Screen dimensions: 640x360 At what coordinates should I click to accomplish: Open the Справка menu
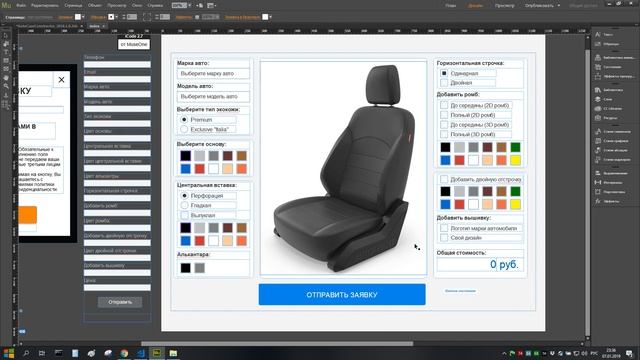[155, 6]
